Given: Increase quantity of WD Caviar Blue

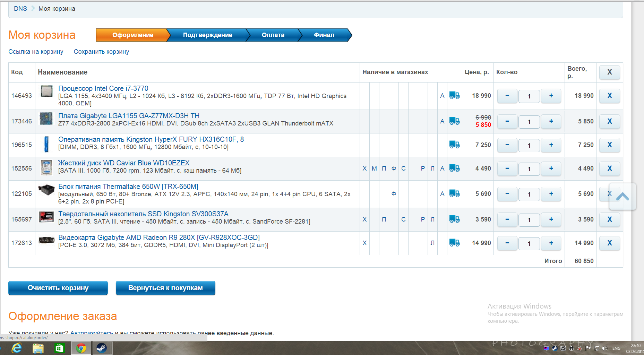Looking at the screenshot, I should 551,168.
